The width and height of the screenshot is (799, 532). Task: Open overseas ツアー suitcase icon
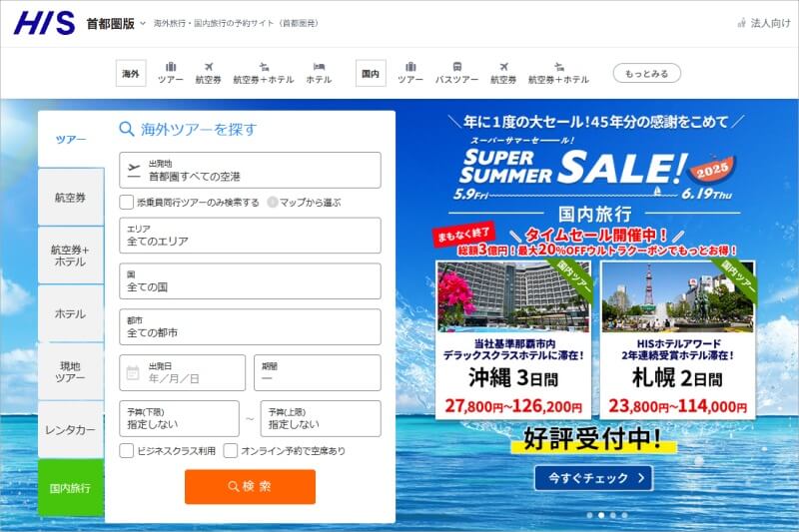click(x=170, y=67)
